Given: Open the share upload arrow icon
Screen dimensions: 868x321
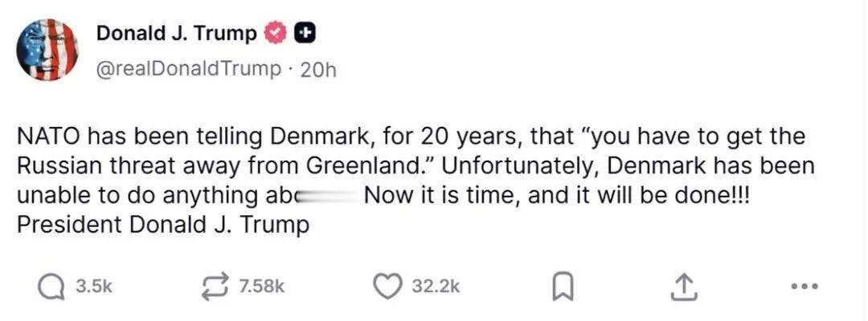Looking at the screenshot, I should pyautogui.click(x=682, y=286).
